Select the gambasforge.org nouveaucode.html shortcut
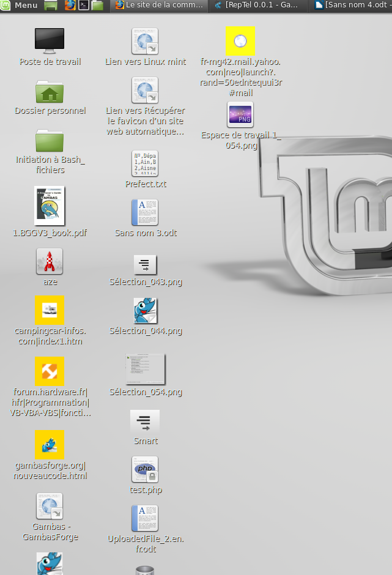Screen dimensions: 392x575 50,445
